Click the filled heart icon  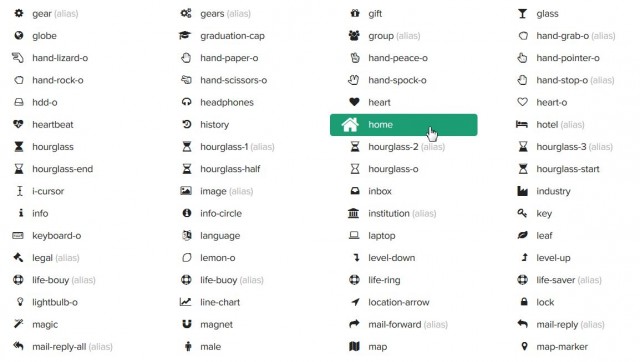[354, 102]
